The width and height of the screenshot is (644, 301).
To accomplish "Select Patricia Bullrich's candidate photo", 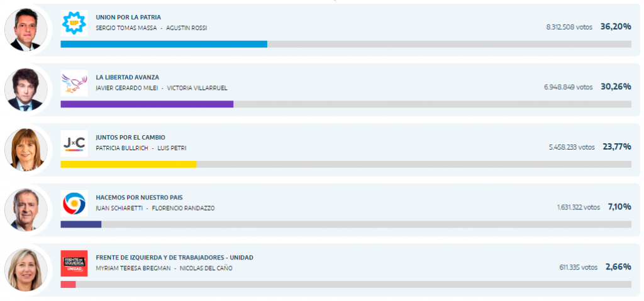I will pos(26,150).
